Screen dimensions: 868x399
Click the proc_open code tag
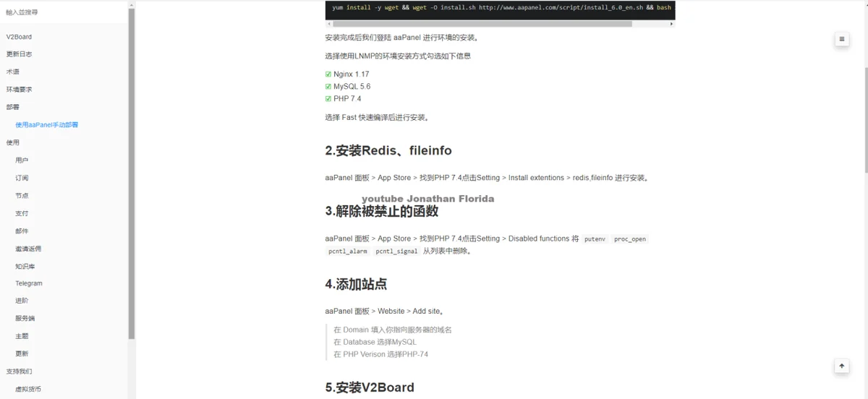[x=630, y=239]
